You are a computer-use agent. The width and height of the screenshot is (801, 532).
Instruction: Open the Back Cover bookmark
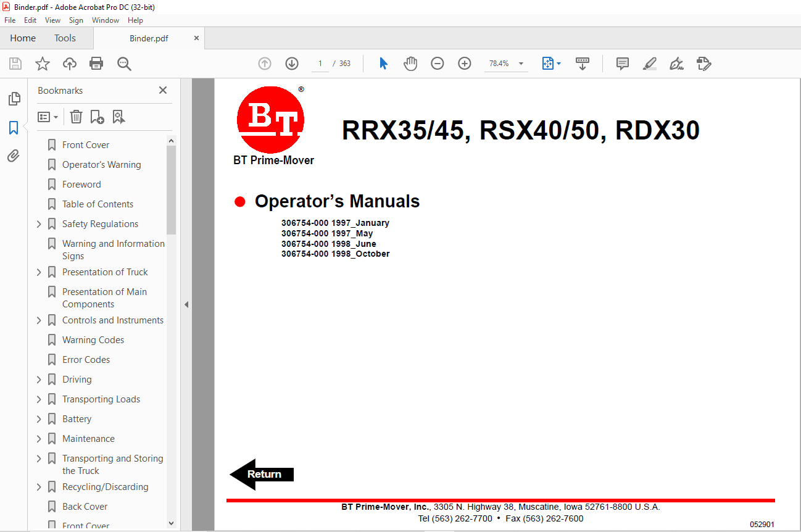click(85, 507)
